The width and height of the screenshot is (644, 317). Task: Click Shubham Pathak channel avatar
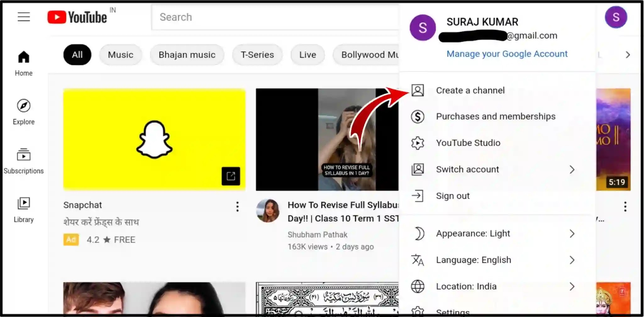click(x=268, y=211)
